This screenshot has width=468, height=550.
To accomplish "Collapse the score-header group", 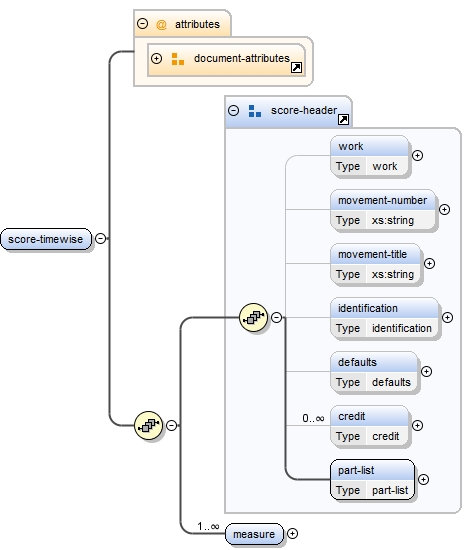I will point(234,110).
